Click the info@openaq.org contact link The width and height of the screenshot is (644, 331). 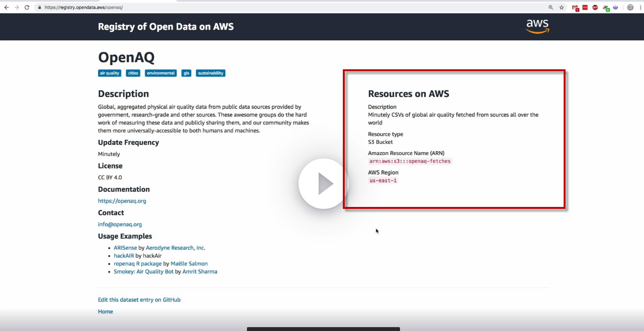[120, 224]
